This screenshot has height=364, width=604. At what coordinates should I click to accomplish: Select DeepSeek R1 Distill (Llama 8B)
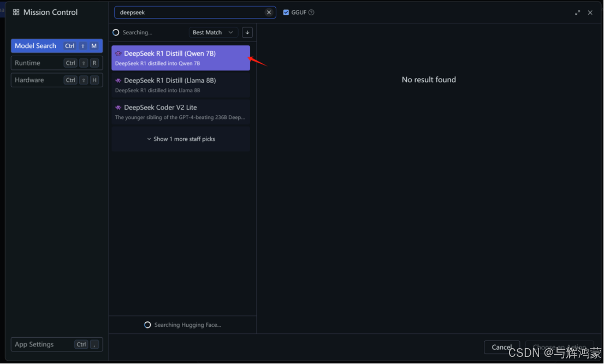(181, 85)
